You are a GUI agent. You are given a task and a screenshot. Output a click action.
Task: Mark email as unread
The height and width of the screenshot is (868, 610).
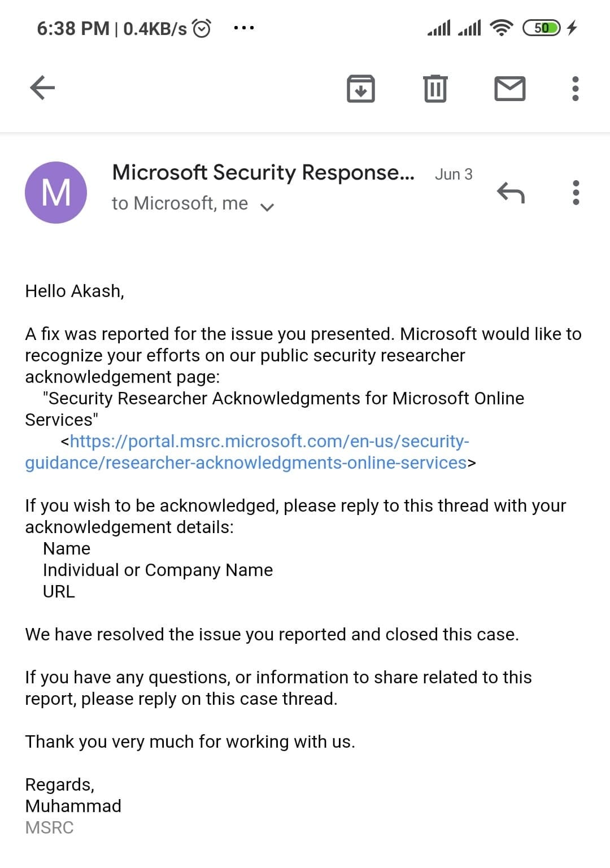pyautogui.click(x=509, y=89)
